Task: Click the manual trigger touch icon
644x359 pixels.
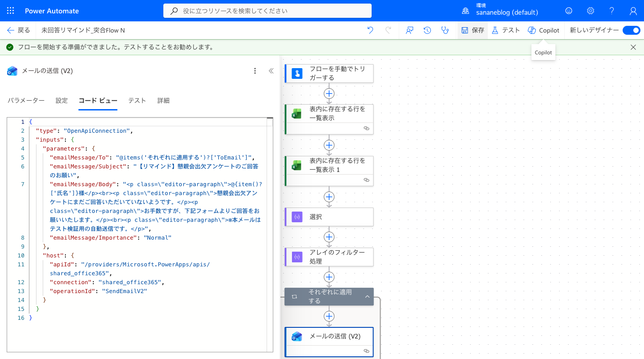Action: click(297, 73)
